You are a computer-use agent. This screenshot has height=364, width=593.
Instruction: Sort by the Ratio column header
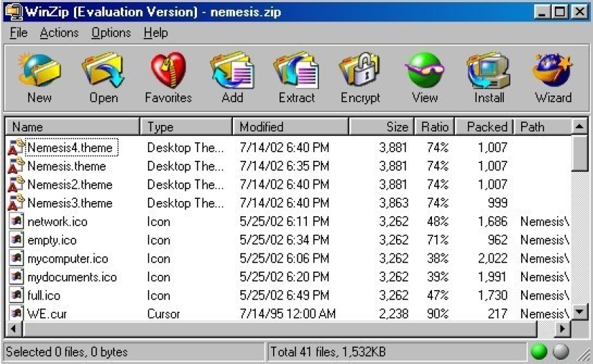[434, 127]
